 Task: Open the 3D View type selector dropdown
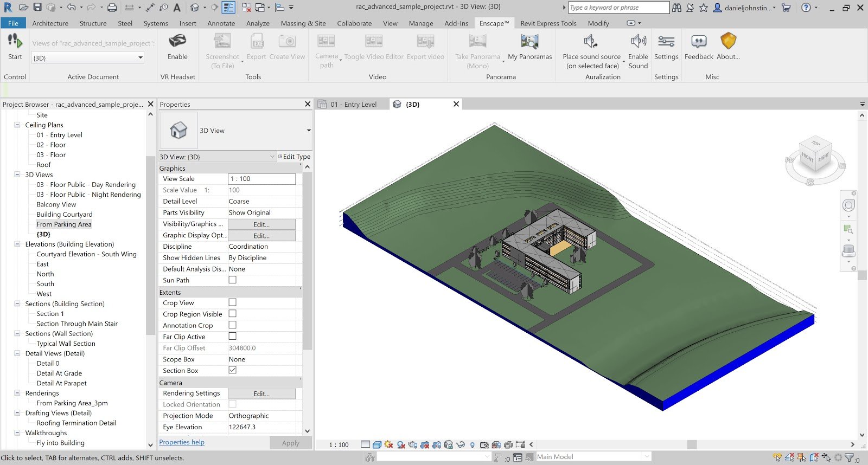[x=309, y=131]
